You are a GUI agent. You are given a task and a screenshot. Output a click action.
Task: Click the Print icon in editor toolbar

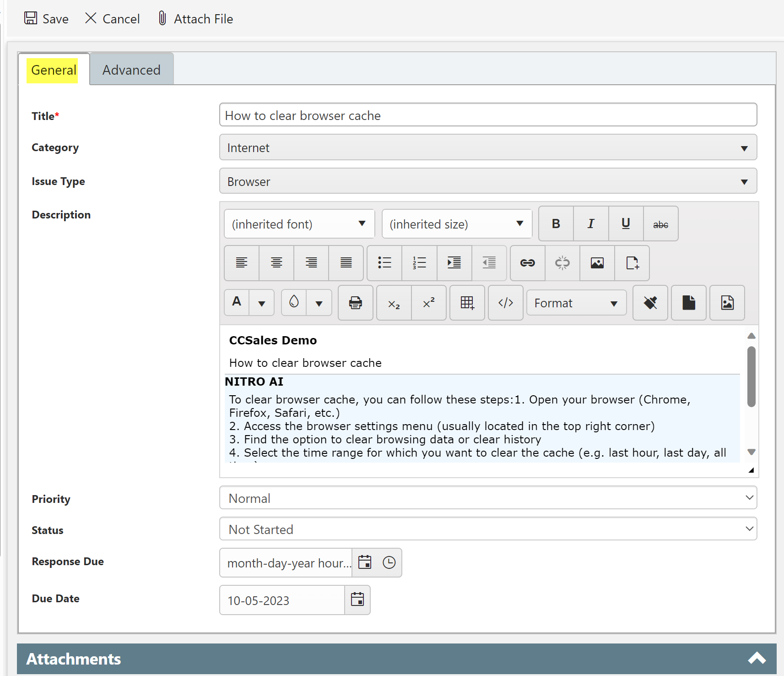point(355,303)
